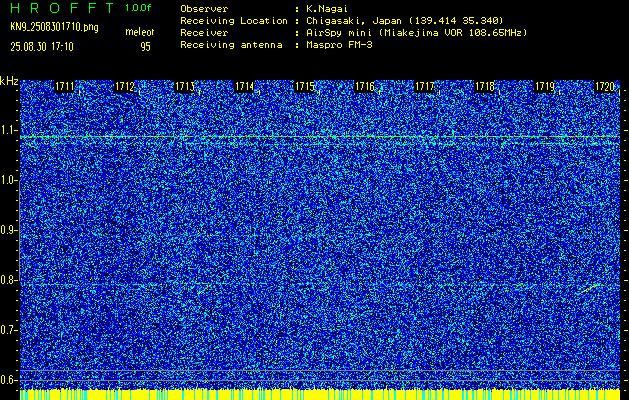Click the 0.6 frequency axis label
The height and width of the screenshot is (400, 629).
9,380
